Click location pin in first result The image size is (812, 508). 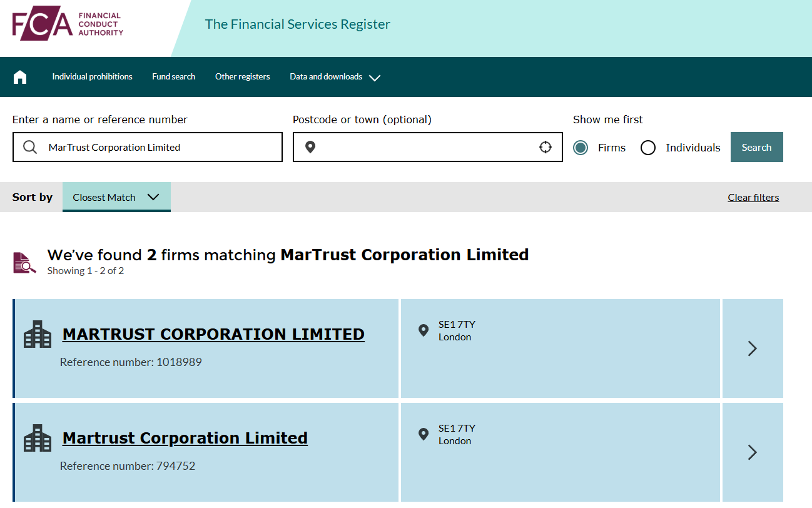pos(424,330)
